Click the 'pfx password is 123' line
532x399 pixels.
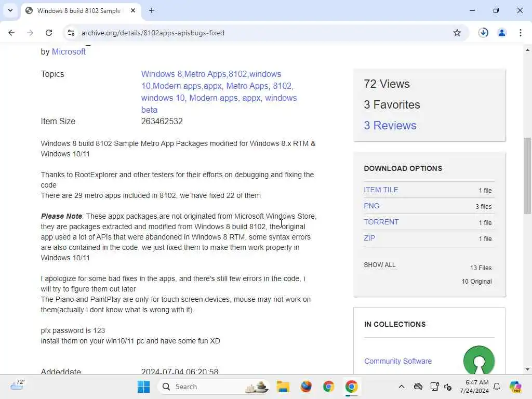[x=73, y=331]
